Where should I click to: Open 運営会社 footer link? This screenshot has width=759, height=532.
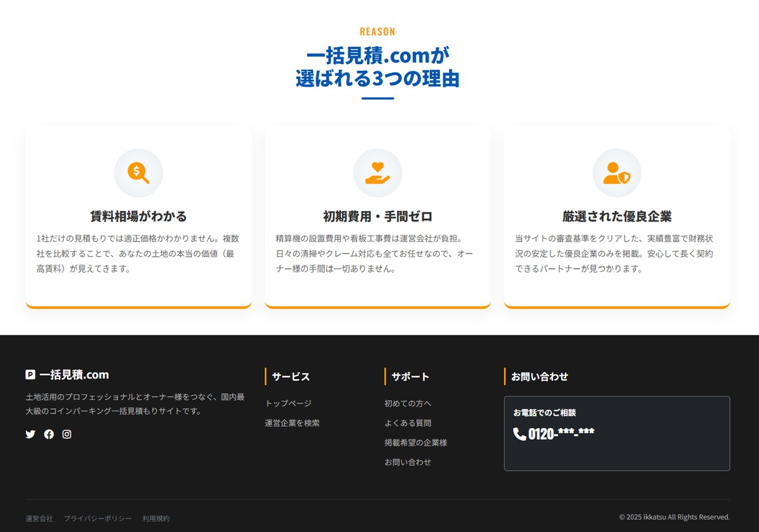click(x=39, y=518)
